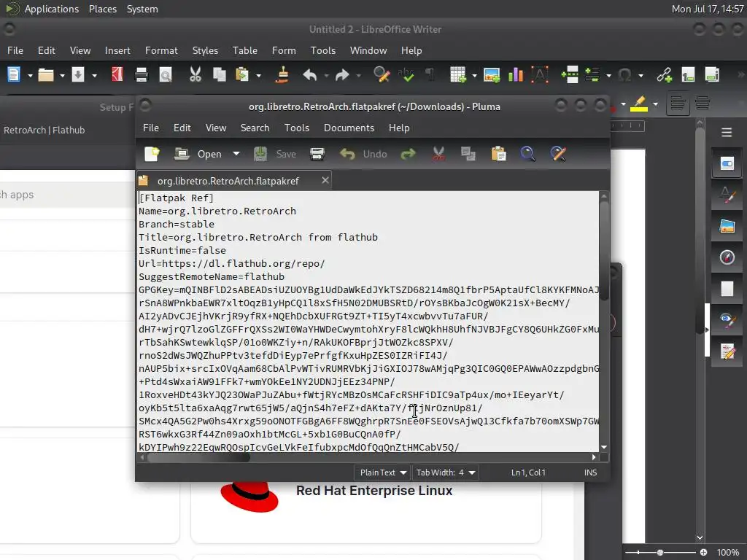Click the Undo button in Pluma toolbar

pos(363,154)
